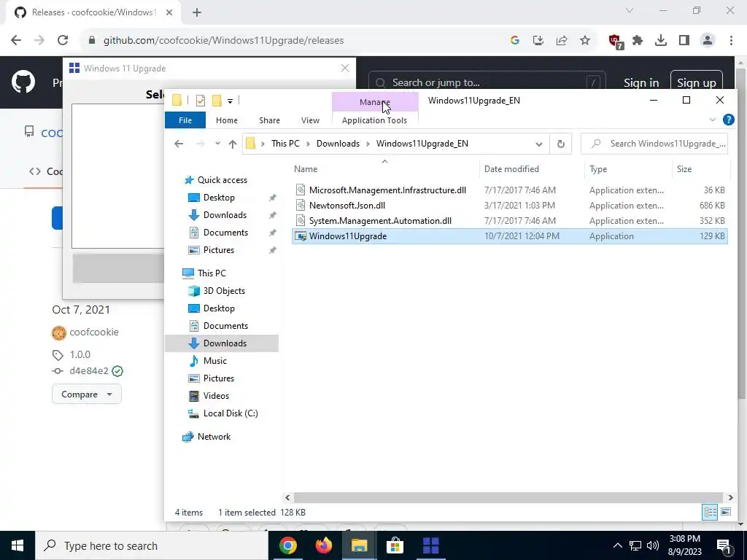The width and height of the screenshot is (747, 560).
Task: Click the Properties quick access toolbar icon
Action: 201,101
